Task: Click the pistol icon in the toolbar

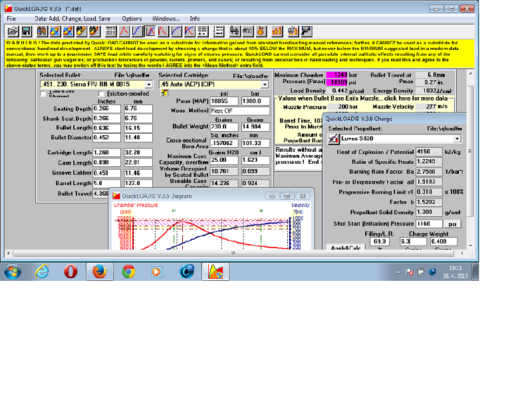Action: click(306, 31)
